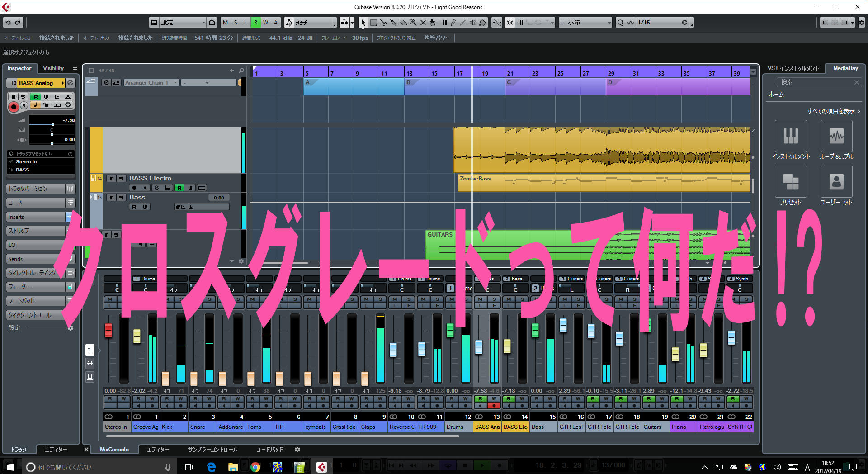This screenshot has width=868, height=474.
Task: Open サンプラーコントロール lower zone tab
Action: click(x=213, y=450)
